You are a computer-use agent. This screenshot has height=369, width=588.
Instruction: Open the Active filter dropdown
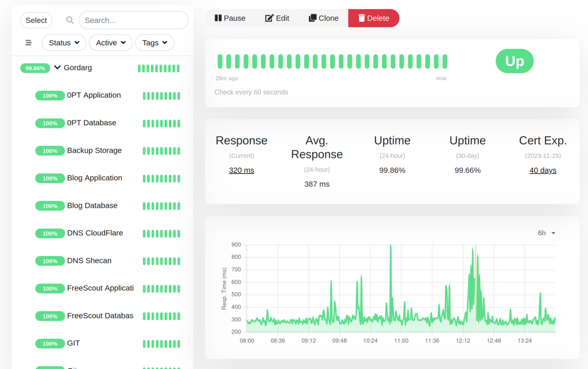click(111, 42)
